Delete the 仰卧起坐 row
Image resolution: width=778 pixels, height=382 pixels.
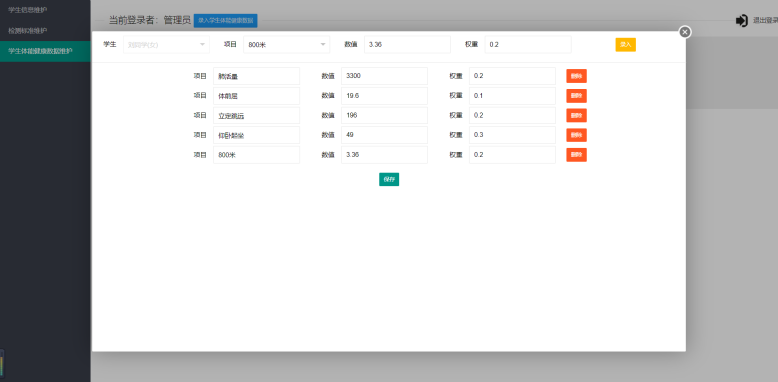pos(577,135)
